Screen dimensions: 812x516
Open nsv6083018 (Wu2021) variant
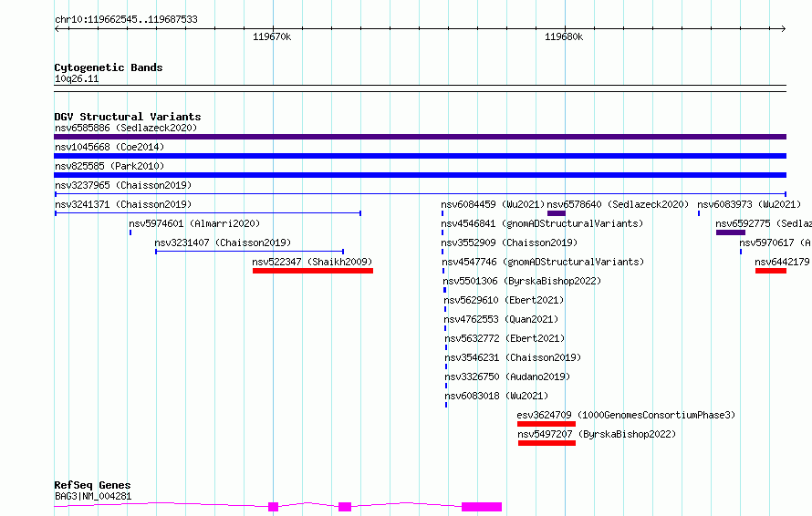496,396
